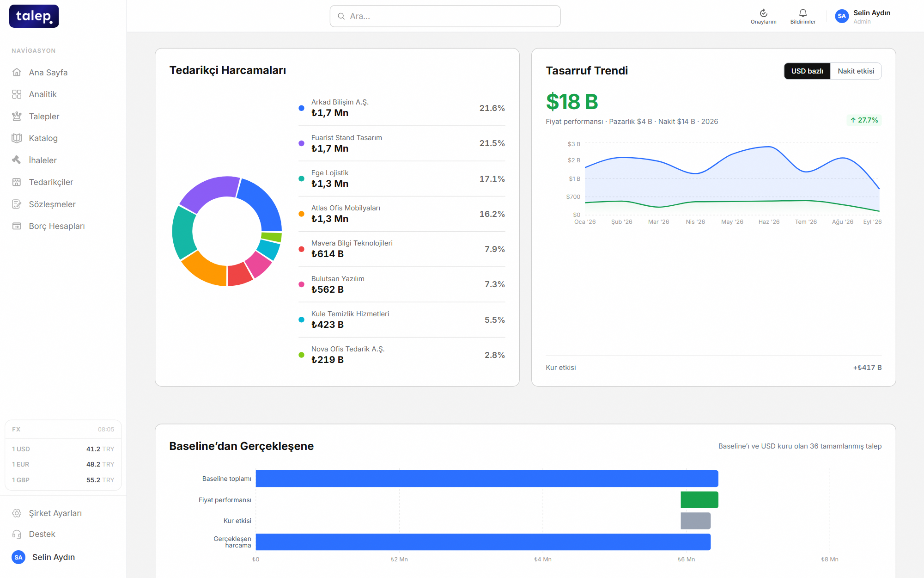Click Selin Aydın name in sidebar
924x578 pixels.
pyautogui.click(x=54, y=557)
